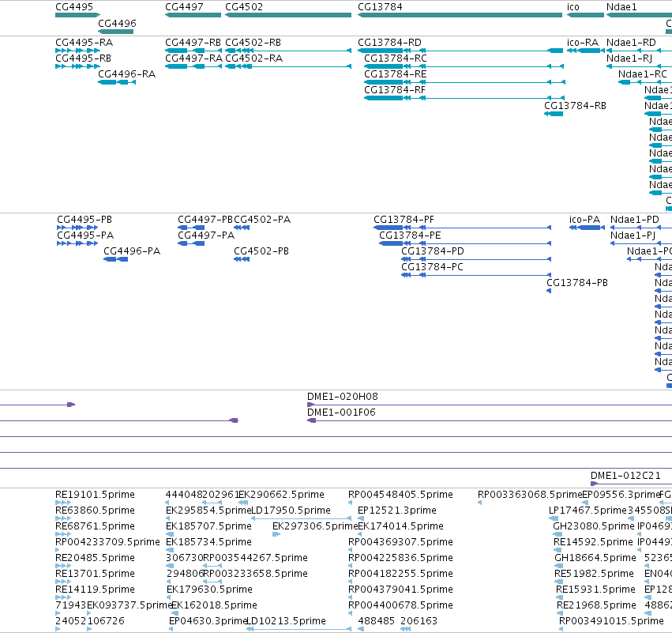Select protein label CG4502-PB
The height and width of the screenshot is (633, 672).
tap(261, 251)
